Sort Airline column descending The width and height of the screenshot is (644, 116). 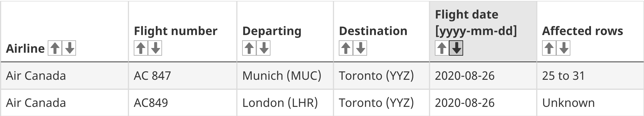tap(69, 48)
